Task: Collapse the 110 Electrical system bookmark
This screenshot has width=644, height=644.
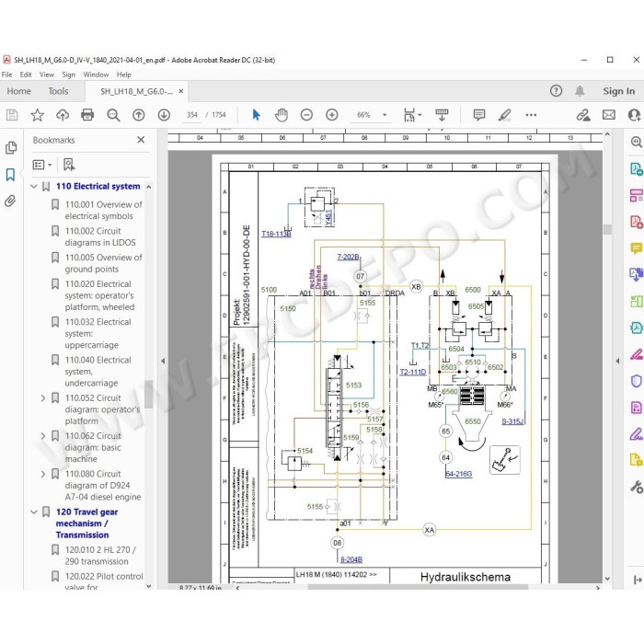Action: pos(34,187)
